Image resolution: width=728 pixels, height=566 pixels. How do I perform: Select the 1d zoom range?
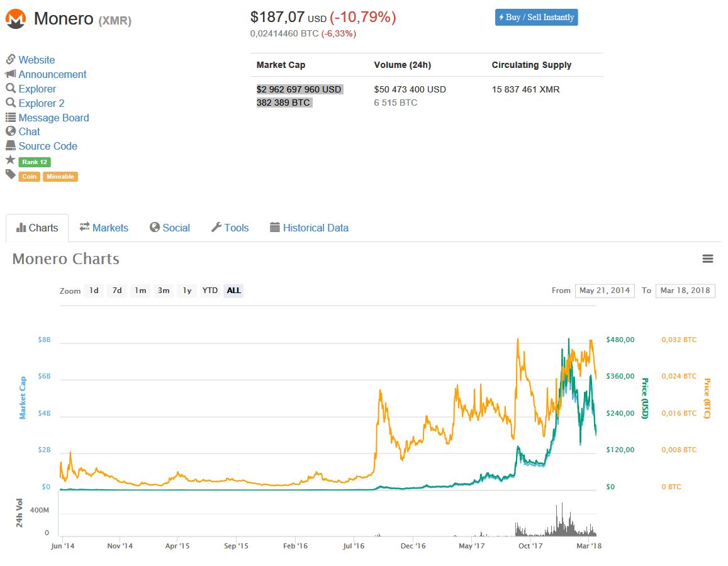[x=94, y=291]
